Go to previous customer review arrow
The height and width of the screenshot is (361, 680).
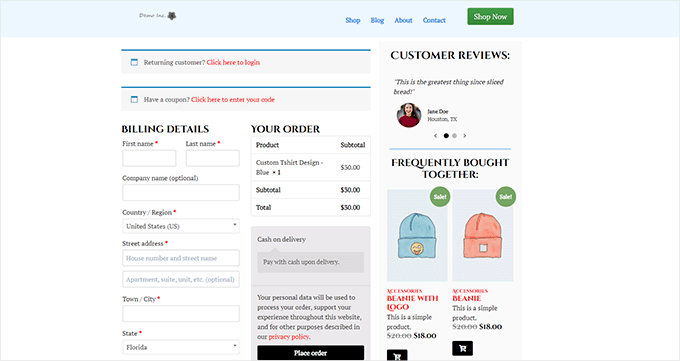435,136
